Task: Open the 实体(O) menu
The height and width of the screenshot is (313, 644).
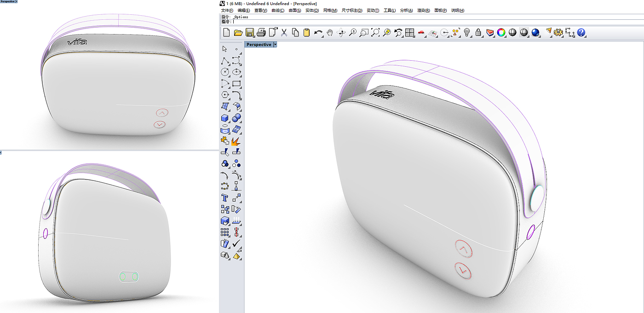Action: pos(312,10)
